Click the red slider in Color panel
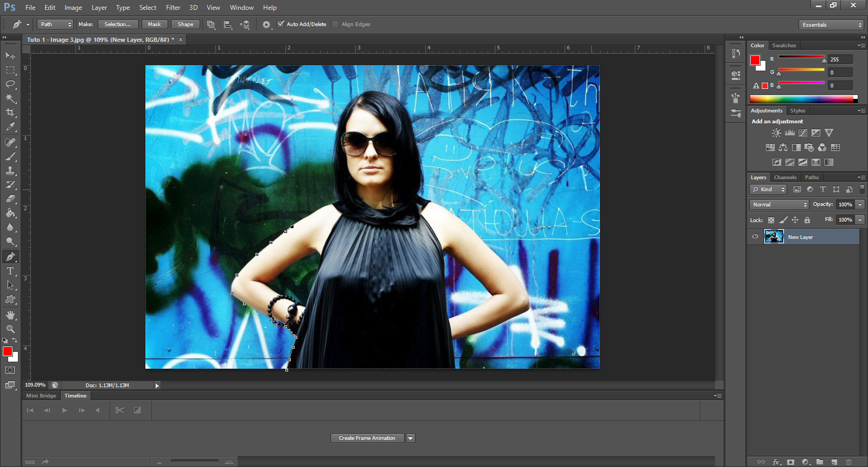Screen dimensions: 868x467 tap(801, 57)
